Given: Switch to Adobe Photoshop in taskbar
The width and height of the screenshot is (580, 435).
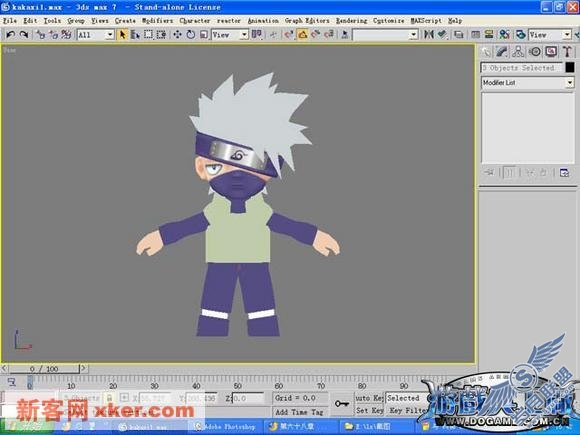Looking at the screenshot, I should pyautogui.click(x=226, y=427).
